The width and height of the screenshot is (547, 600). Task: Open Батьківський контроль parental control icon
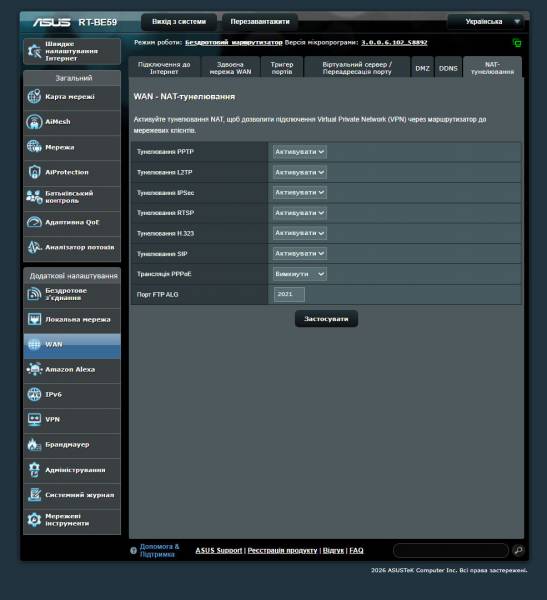tap(34, 197)
